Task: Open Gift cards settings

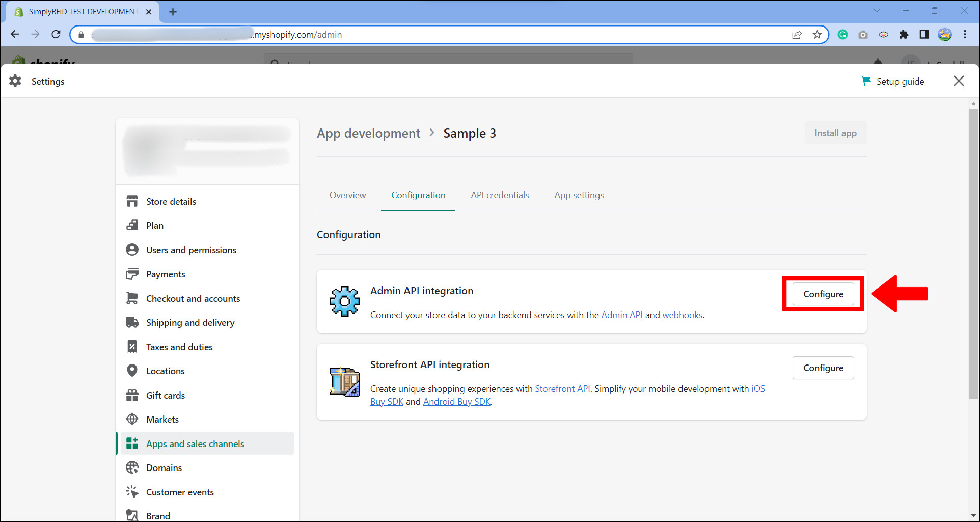Action: coord(207,395)
